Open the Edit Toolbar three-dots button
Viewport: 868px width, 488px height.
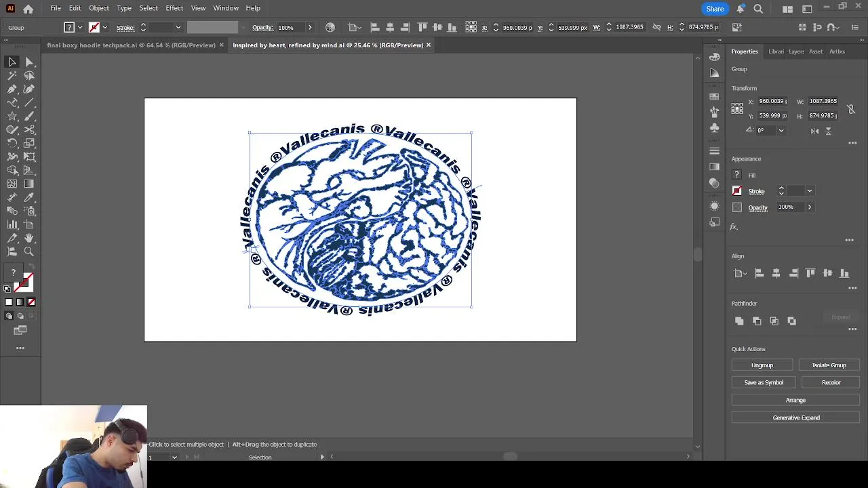[x=20, y=348]
